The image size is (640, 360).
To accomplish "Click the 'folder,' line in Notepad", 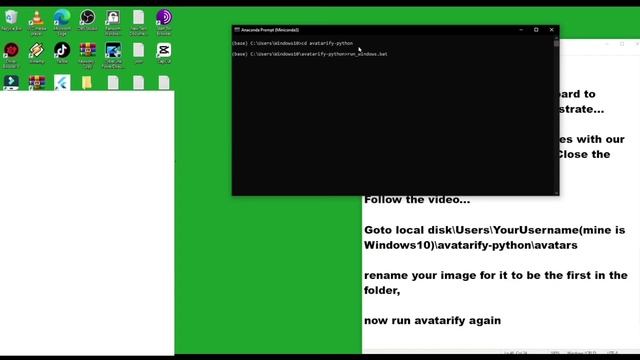I will [x=382, y=291].
